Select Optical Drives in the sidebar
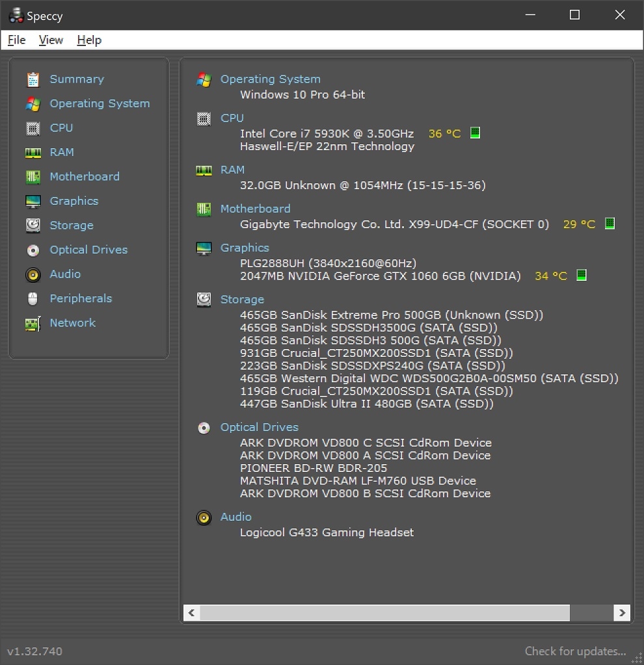This screenshot has height=665, width=644. tap(88, 250)
